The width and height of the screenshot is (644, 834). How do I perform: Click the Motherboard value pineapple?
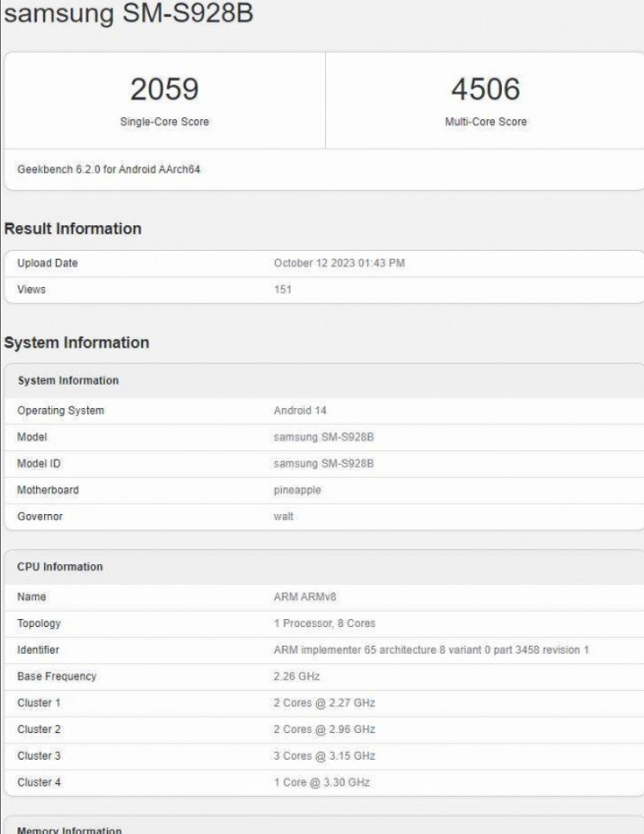pyautogui.click(x=297, y=491)
